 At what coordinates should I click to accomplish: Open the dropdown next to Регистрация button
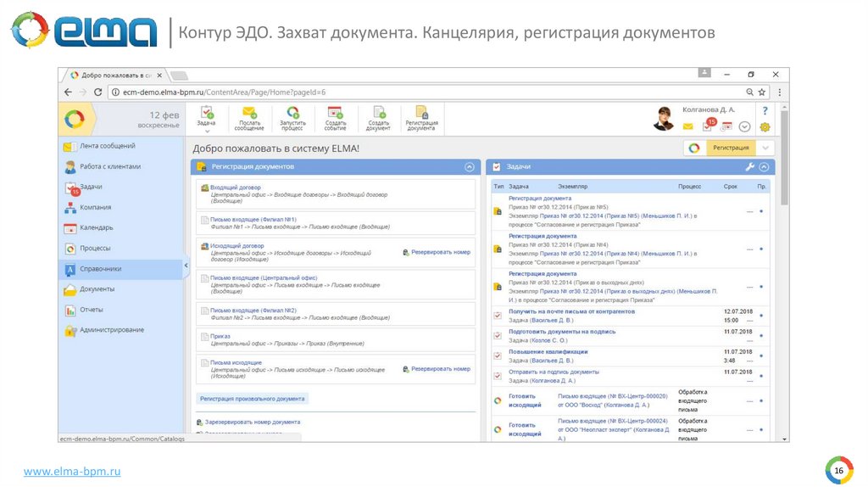coord(767,148)
